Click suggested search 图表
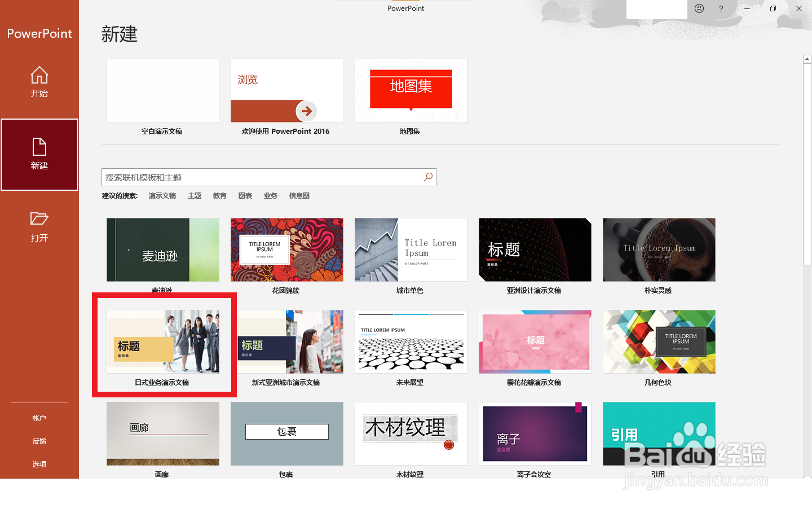Viewport: 812px width, 508px height. pyautogui.click(x=245, y=196)
